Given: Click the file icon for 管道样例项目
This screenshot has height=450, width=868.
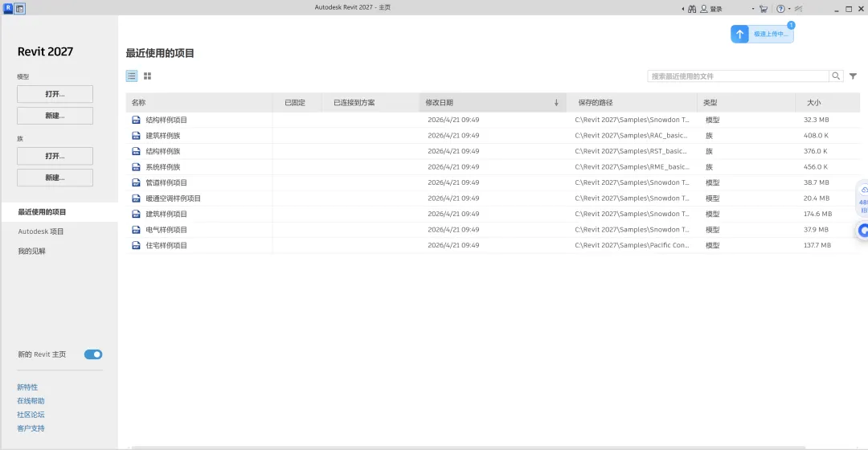Looking at the screenshot, I should 136,182.
